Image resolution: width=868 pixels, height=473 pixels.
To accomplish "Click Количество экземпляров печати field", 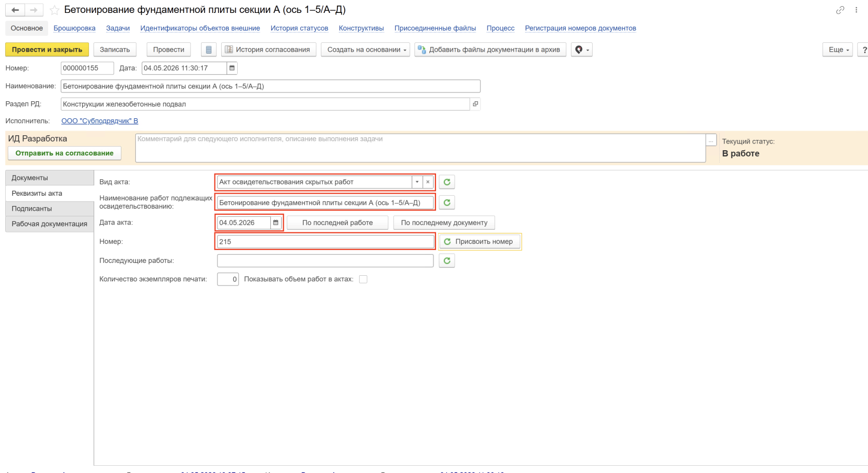I will tap(228, 279).
